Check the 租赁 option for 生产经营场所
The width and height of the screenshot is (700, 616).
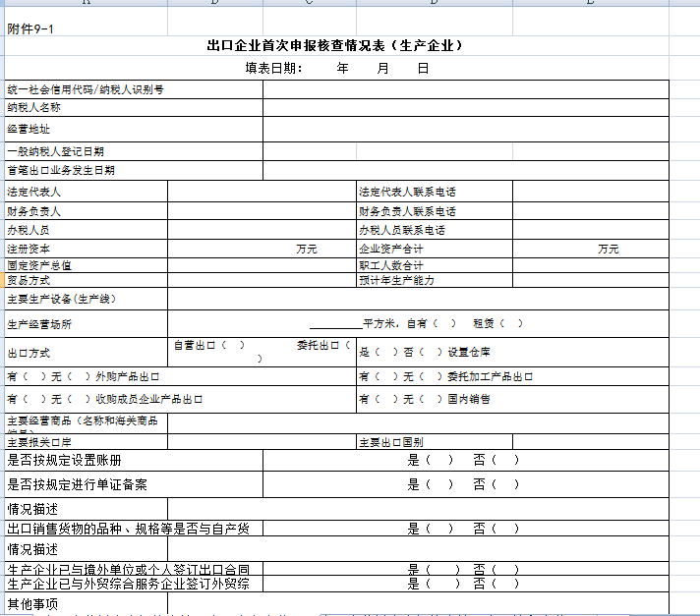510,323
